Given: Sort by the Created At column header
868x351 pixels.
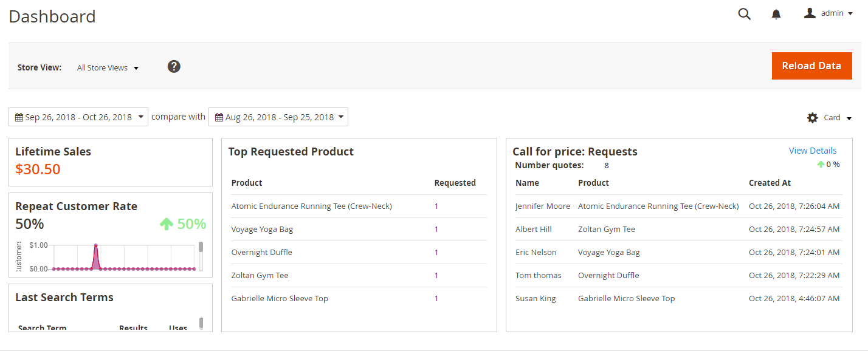Looking at the screenshot, I should tap(770, 183).
